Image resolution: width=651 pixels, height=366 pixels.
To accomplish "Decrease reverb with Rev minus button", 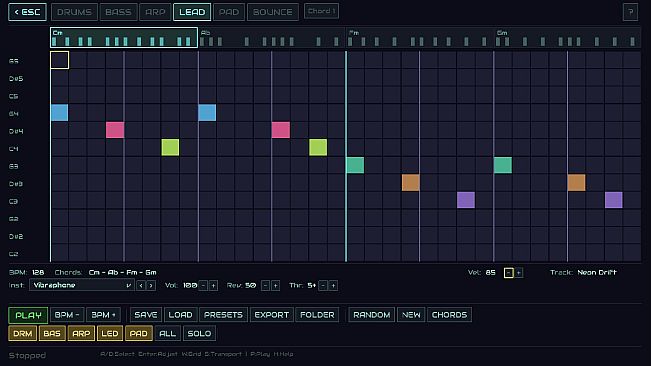I will point(265,285).
